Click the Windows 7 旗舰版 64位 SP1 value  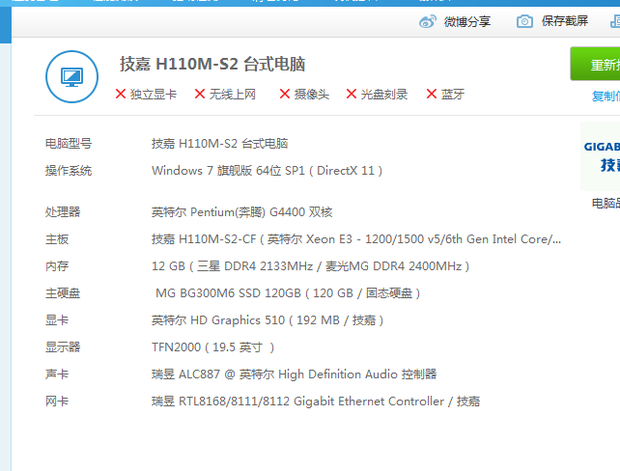coord(267,171)
